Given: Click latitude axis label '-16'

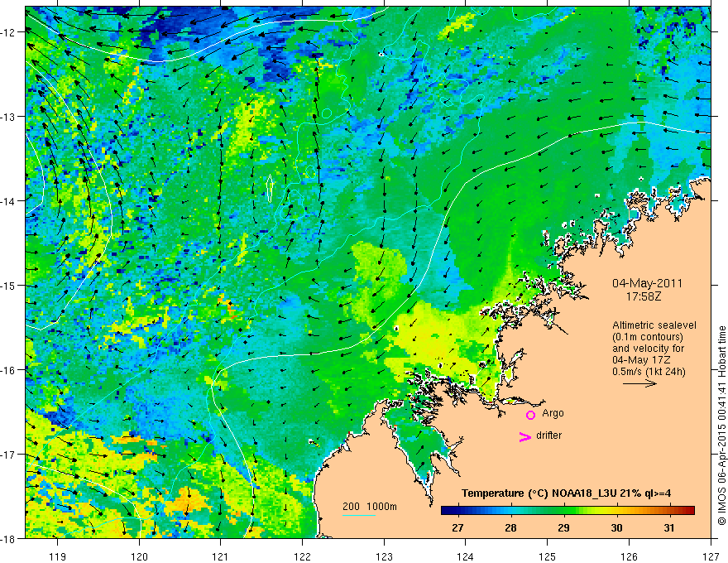Looking at the screenshot, I should [x=10, y=370].
